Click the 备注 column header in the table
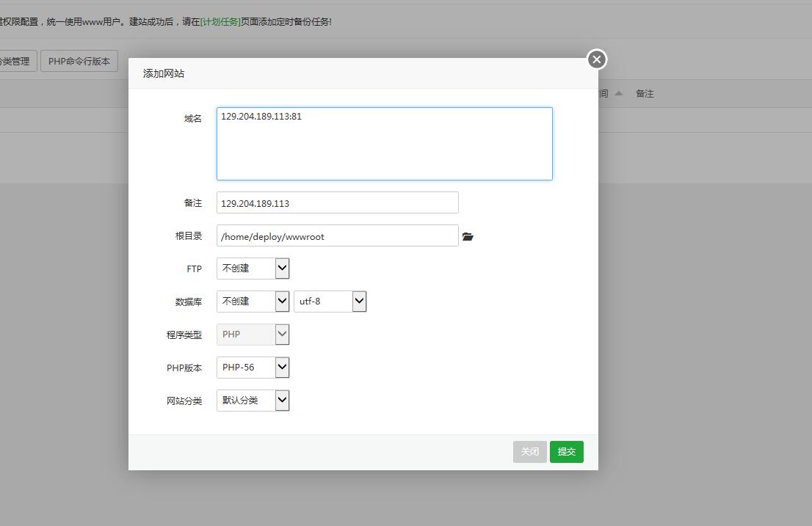 [645, 94]
